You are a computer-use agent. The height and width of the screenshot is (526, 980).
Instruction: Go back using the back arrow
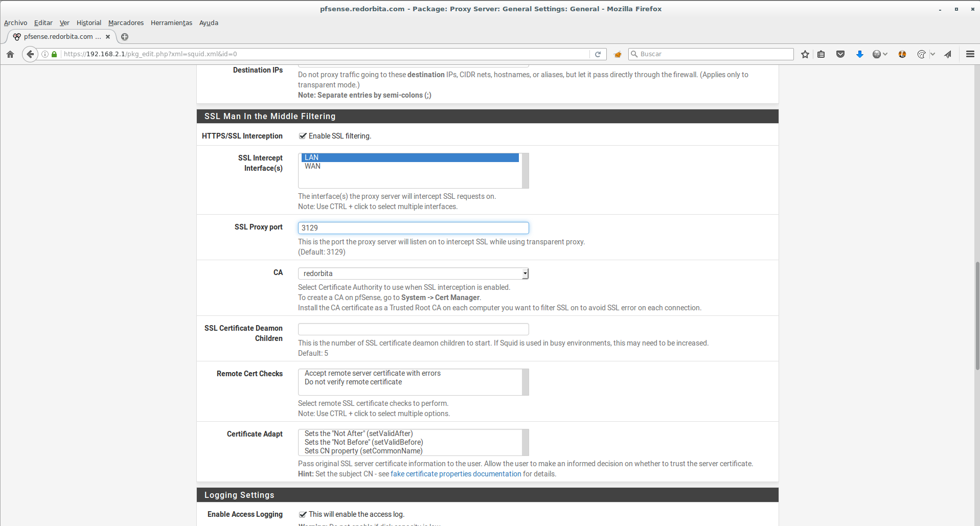(30, 54)
